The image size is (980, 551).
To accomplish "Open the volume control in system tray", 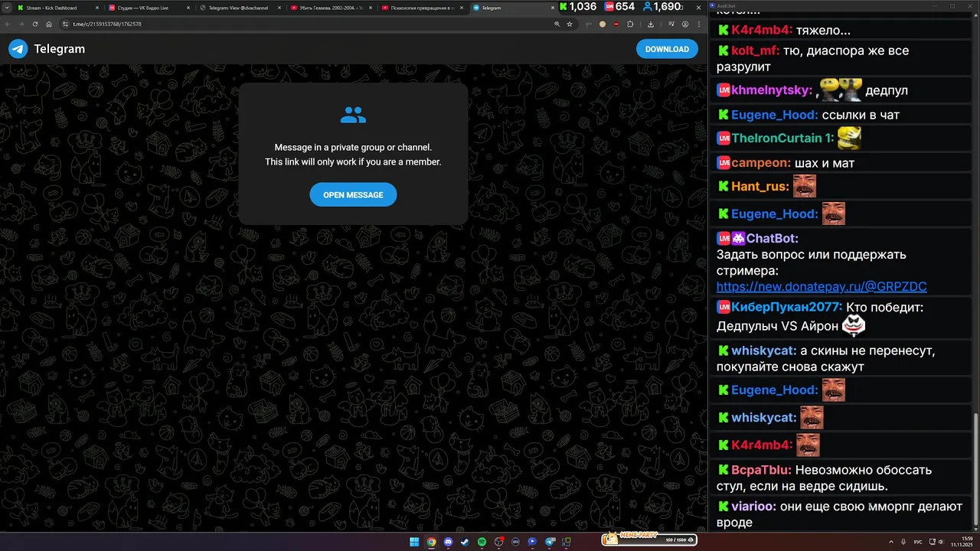I will [x=941, y=542].
